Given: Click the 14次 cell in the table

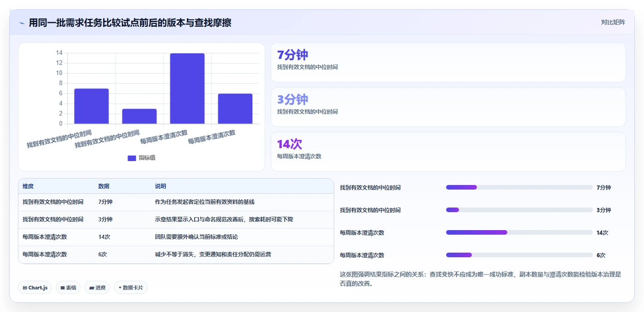Looking at the screenshot, I should (104, 237).
